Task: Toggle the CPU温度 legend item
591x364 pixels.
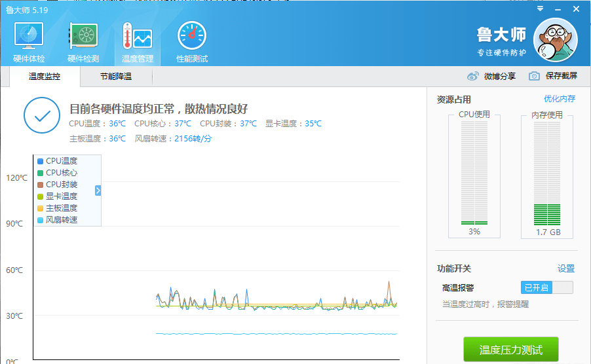Action: click(57, 161)
